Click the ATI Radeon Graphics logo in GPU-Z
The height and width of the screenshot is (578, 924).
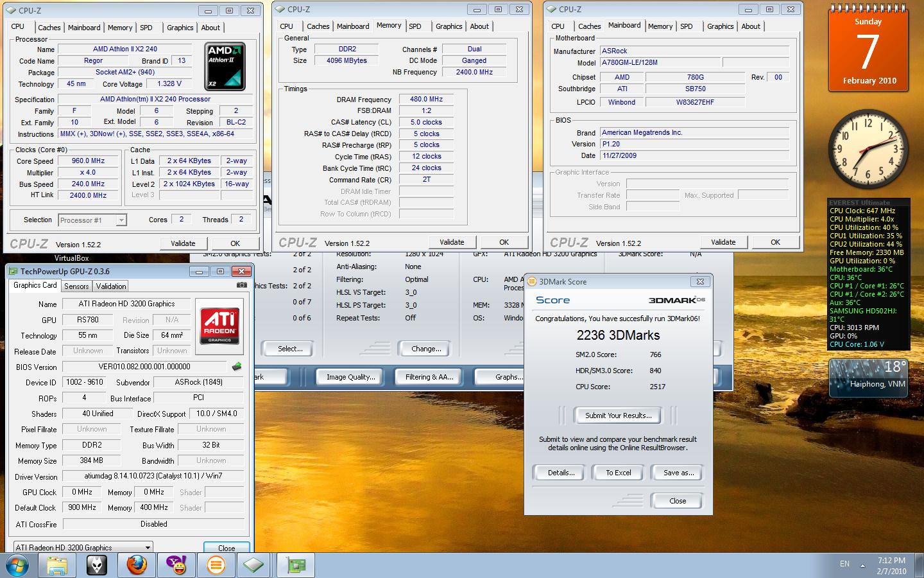219,326
